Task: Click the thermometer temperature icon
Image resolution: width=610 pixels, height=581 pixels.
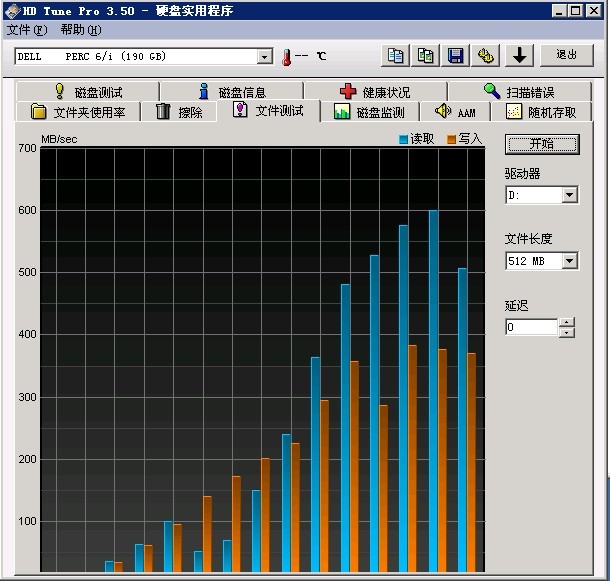Action: [287, 57]
